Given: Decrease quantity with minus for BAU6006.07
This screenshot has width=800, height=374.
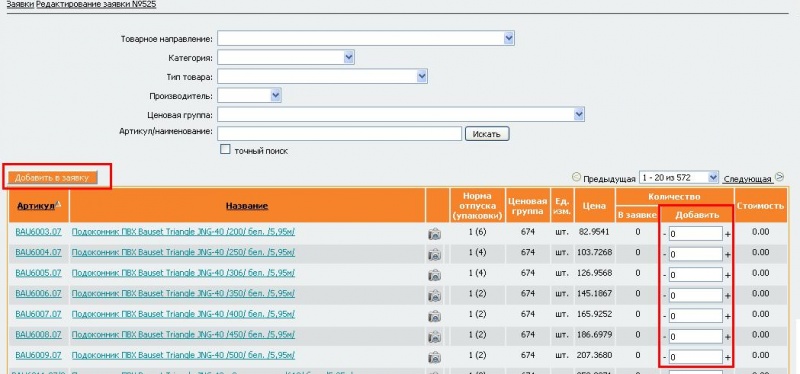Looking at the screenshot, I should click(665, 295).
